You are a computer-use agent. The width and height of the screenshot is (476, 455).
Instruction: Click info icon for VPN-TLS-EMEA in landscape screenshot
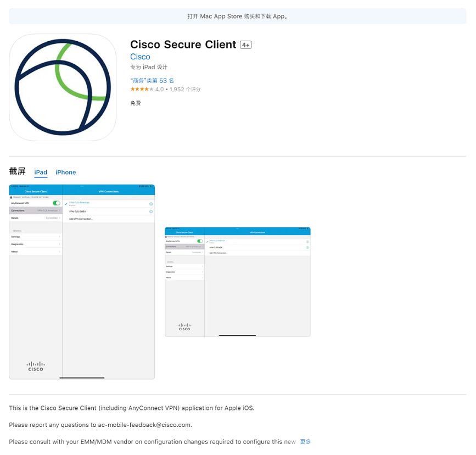(x=307, y=248)
